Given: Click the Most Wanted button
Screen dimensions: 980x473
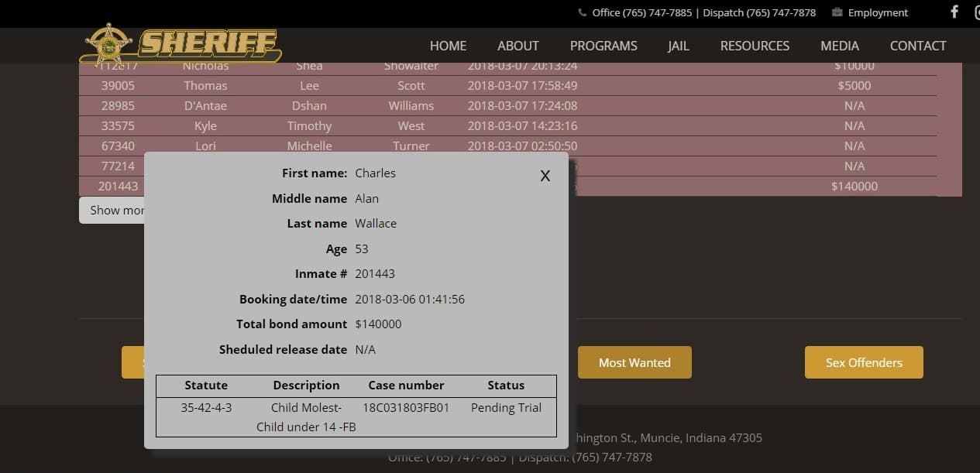Looking at the screenshot, I should pyautogui.click(x=634, y=362).
